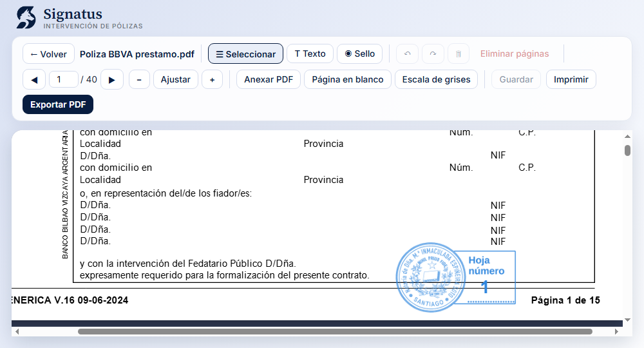
Task: Click the undo arrow icon
Action: tap(407, 54)
